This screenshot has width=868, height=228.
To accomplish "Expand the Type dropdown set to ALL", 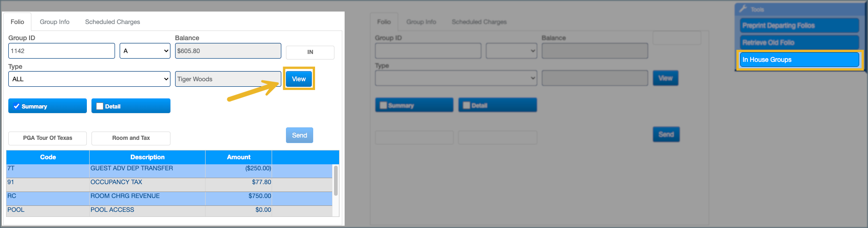I will pyautogui.click(x=89, y=79).
